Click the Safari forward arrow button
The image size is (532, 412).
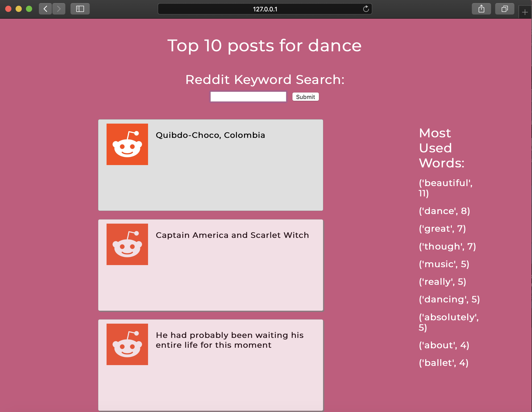pos(59,9)
